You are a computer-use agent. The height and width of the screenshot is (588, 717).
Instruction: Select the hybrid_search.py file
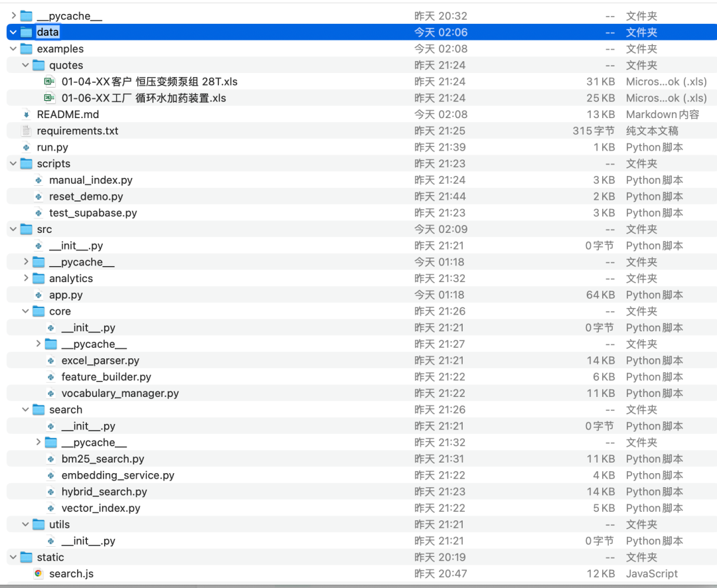point(104,492)
